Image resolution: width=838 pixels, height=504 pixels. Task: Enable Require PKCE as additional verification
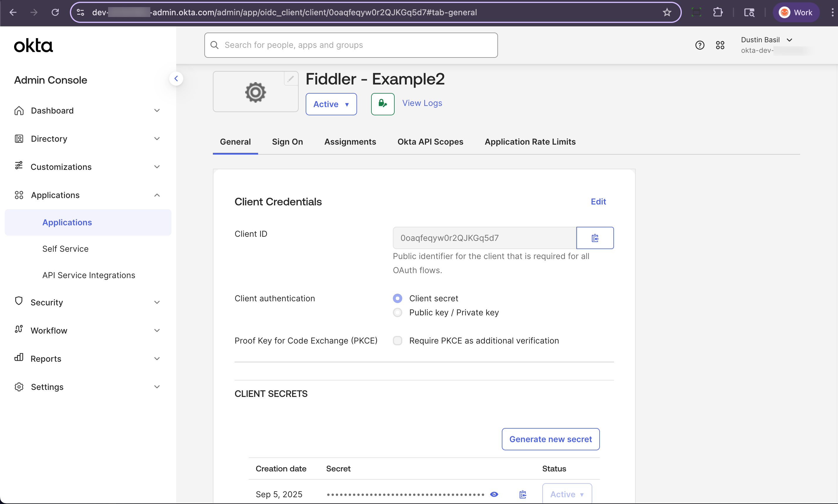[x=397, y=340]
